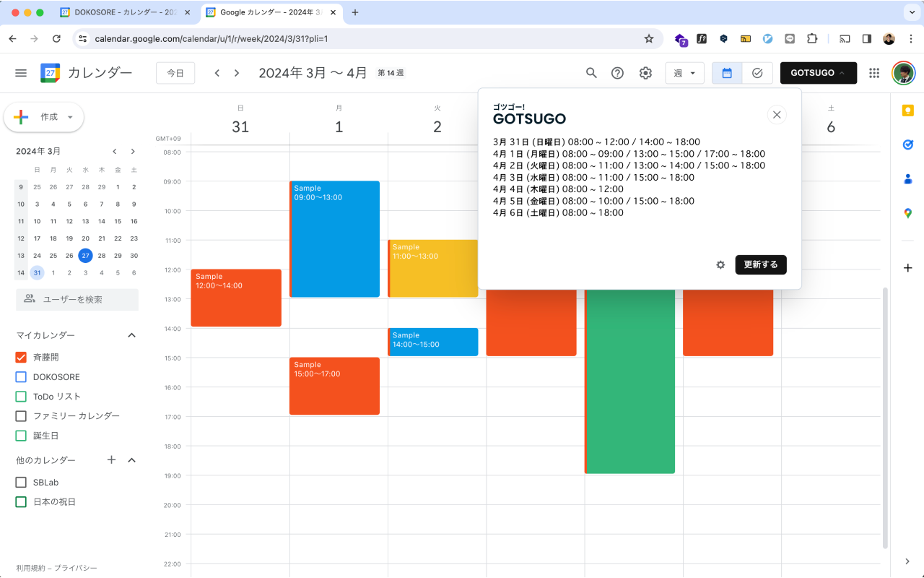
Task: Switch to Tasks view checkmark icon
Action: [x=757, y=73]
